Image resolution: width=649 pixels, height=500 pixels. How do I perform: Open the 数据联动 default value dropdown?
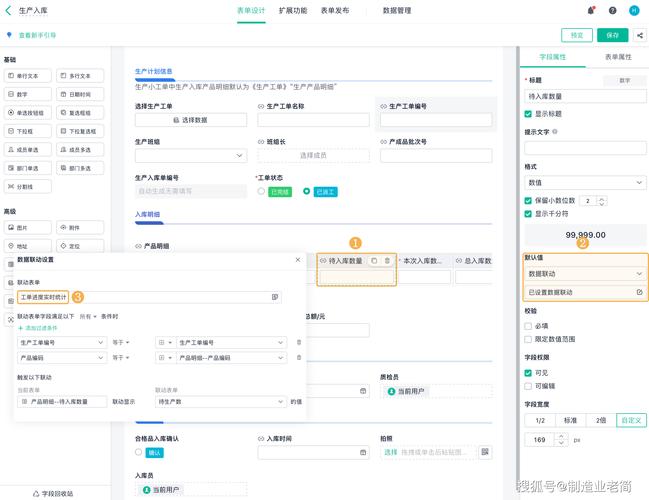[x=585, y=273]
